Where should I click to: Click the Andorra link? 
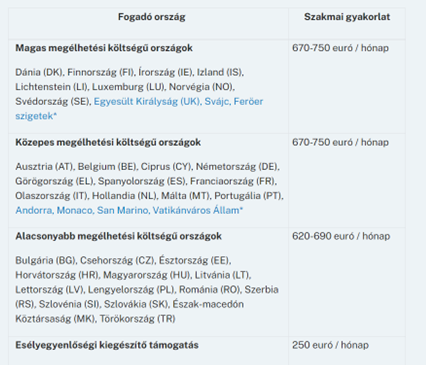[x=34, y=210]
